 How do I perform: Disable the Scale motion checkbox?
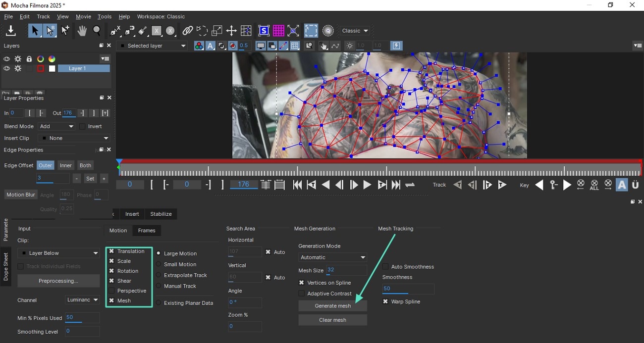tap(111, 261)
